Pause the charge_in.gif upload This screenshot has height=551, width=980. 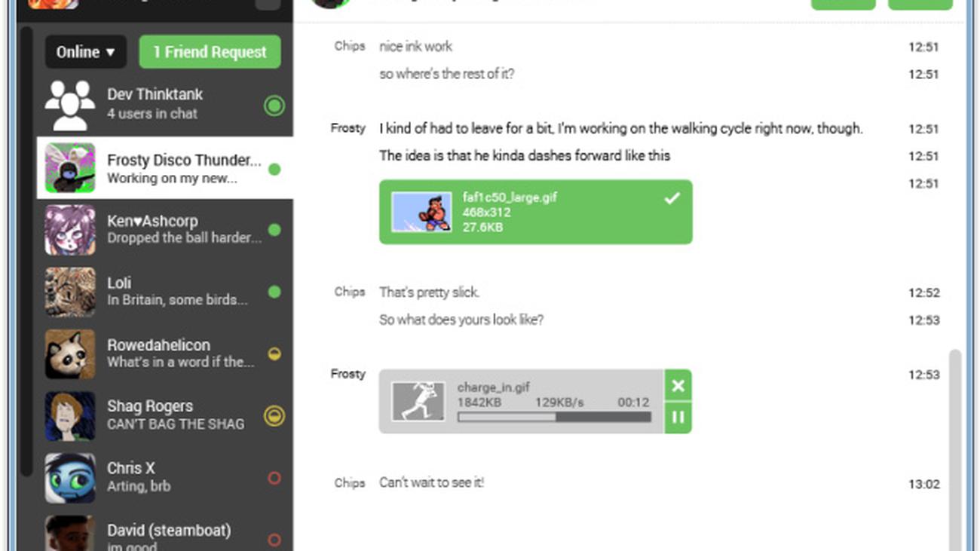coord(678,417)
